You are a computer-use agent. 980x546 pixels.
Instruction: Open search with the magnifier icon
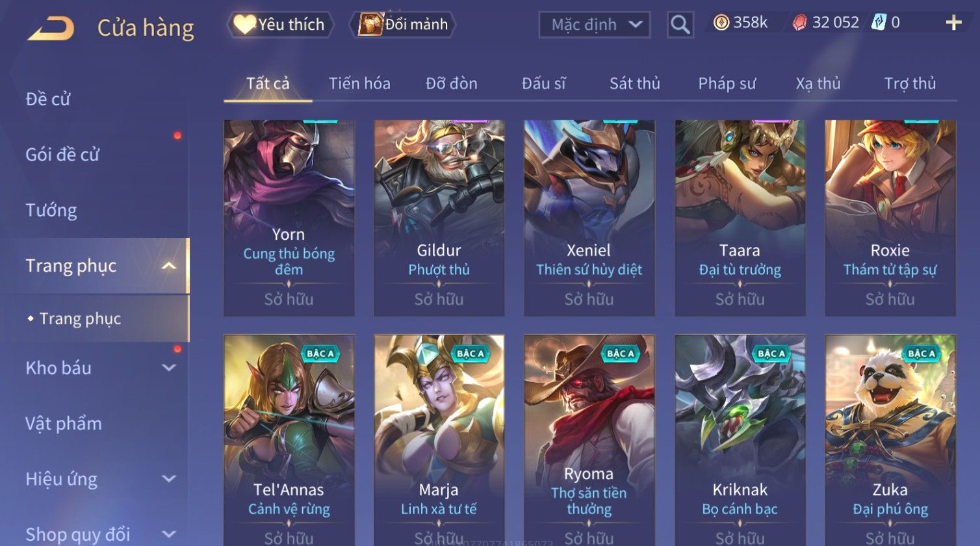[x=680, y=25]
